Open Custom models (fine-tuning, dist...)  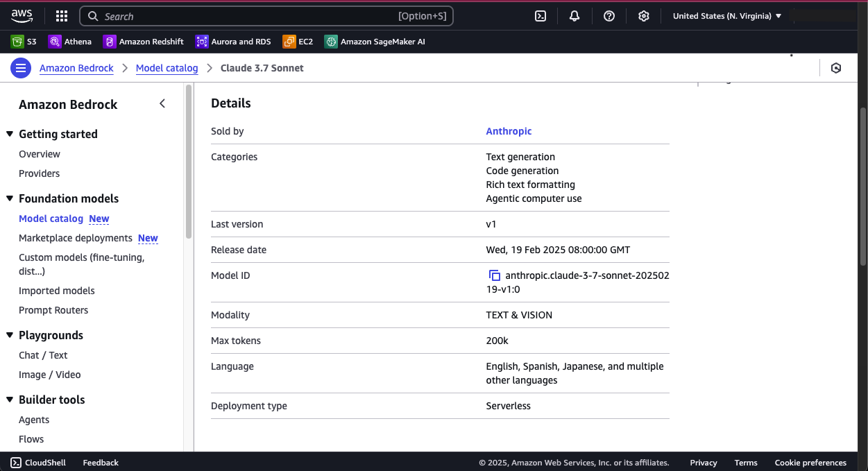pos(82,264)
